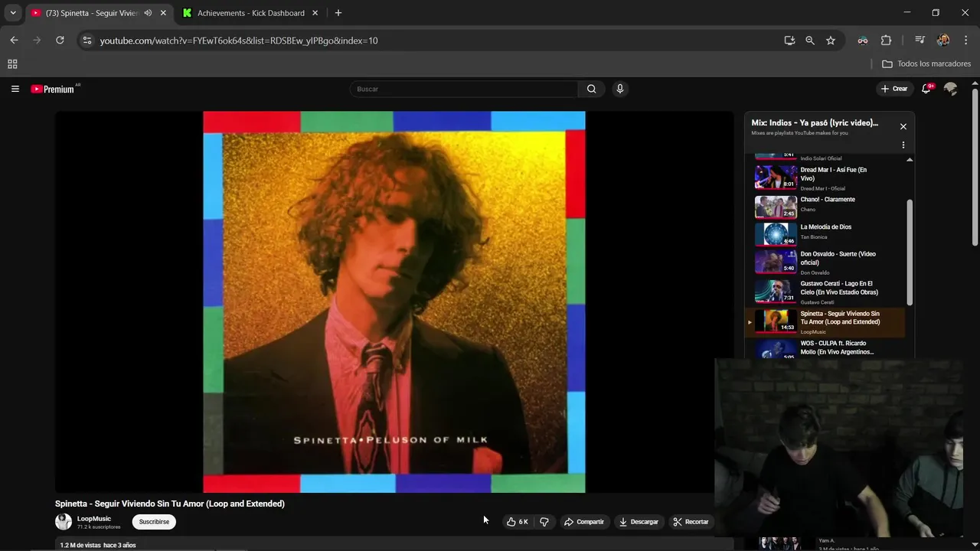This screenshot has height=551, width=980.
Task: Open Todos los marcadores folder
Action: pos(926,64)
